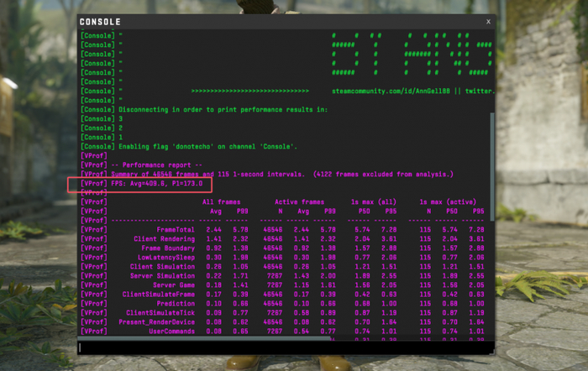Viewport: 588px width, 371px height.
Task: Click Client Rendering 1s max P95 value 3.61
Action: pyautogui.click(x=389, y=239)
